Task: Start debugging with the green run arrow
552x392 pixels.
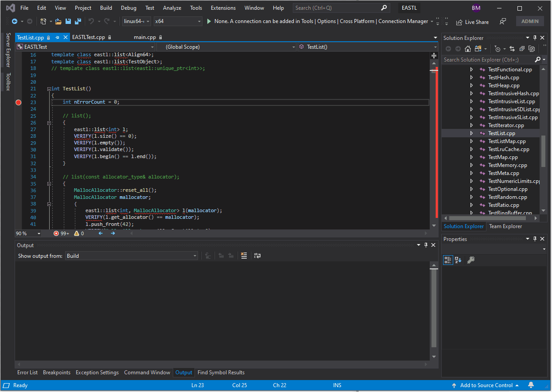Action: click(x=208, y=21)
